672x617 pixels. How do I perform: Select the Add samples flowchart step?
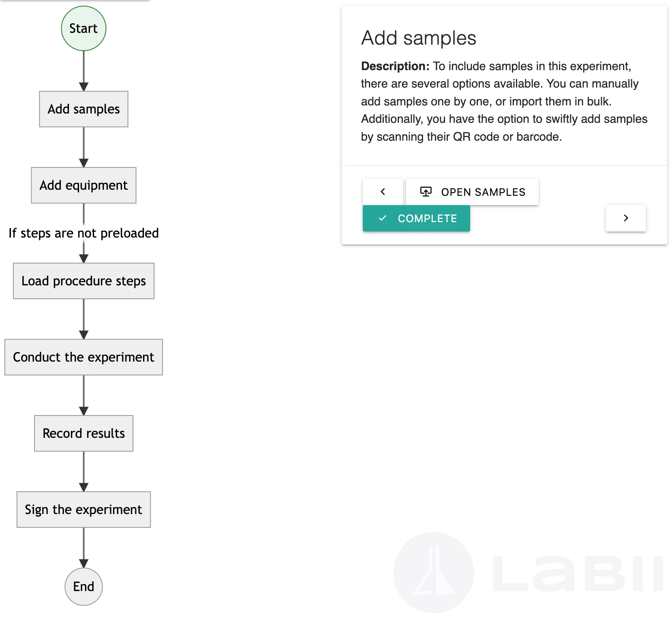(83, 109)
